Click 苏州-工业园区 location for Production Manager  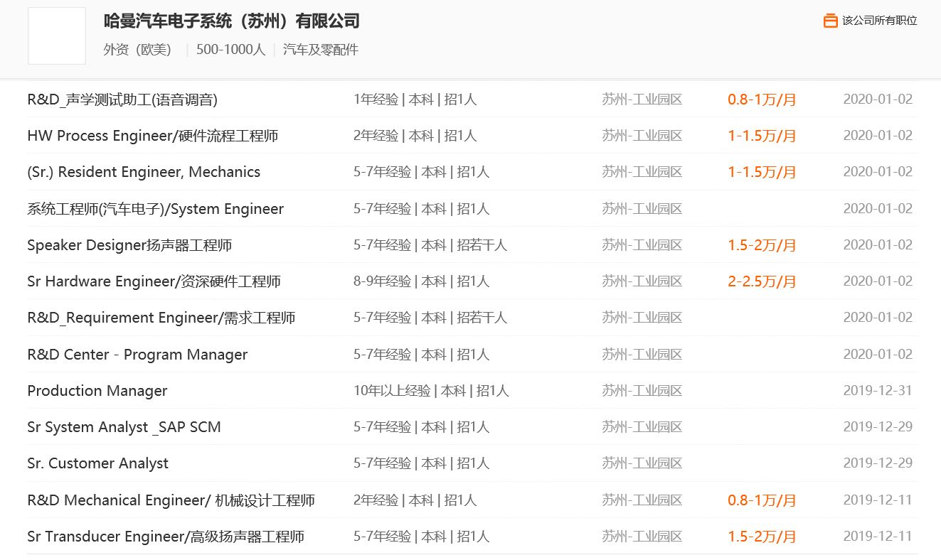[x=642, y=391]
